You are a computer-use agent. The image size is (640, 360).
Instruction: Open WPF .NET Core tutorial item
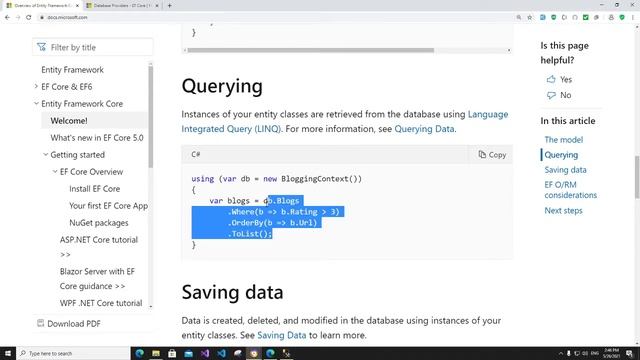pos(101,303)
